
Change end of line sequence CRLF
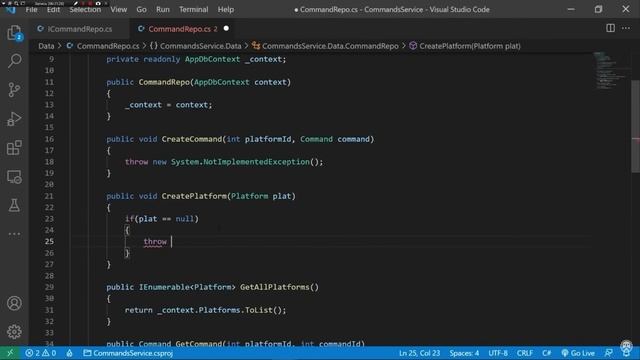tap(524, 353)
